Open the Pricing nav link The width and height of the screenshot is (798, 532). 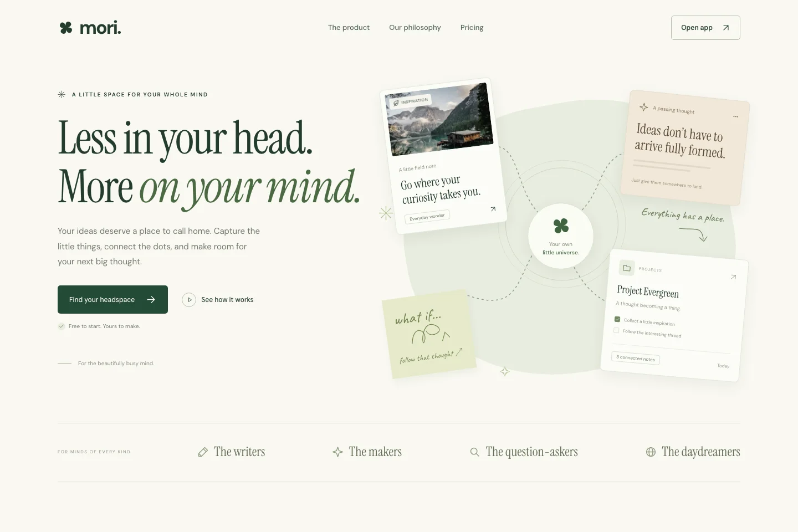point(472,28)
